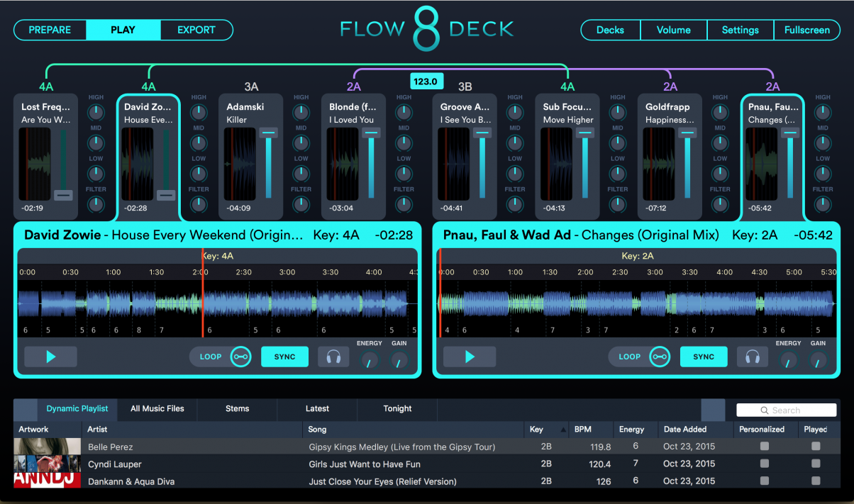The height and width of the screenshot is (504, 854).
Task: Toggle loop icon on David Zowie deck
Action: point(241,357)
